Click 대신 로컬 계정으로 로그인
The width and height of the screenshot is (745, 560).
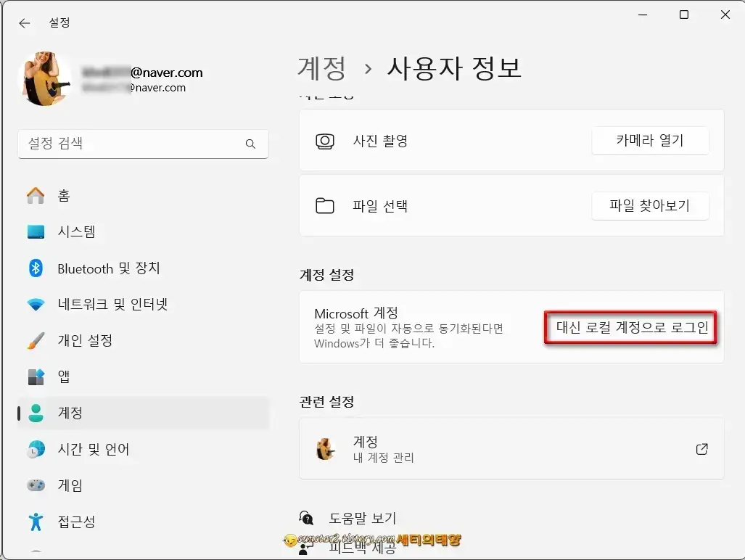(630, 329)
